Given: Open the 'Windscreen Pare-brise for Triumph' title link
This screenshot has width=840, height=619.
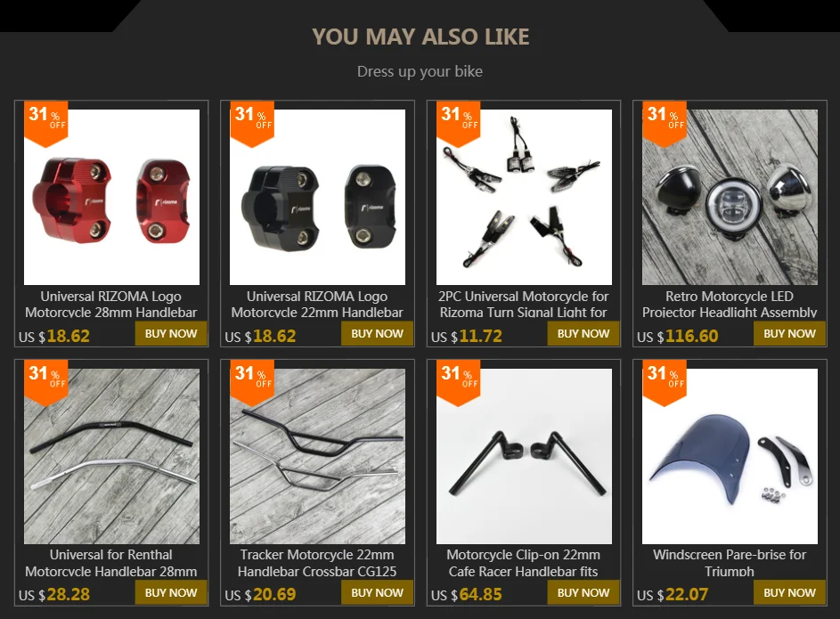Looking at the screenshot, I should tap(730, 563).
